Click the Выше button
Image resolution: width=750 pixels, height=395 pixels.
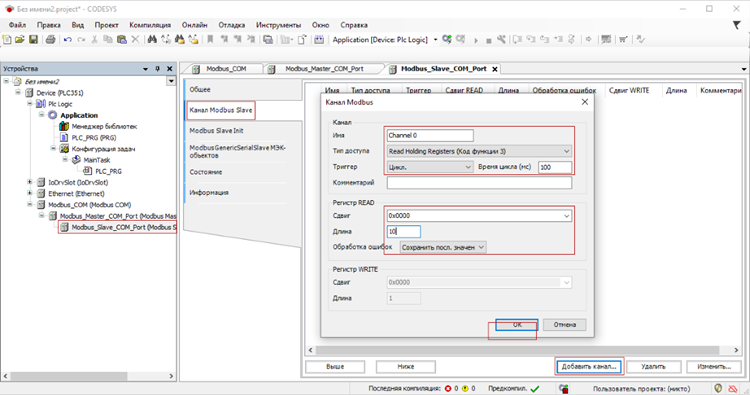click(x=335, y=367)
